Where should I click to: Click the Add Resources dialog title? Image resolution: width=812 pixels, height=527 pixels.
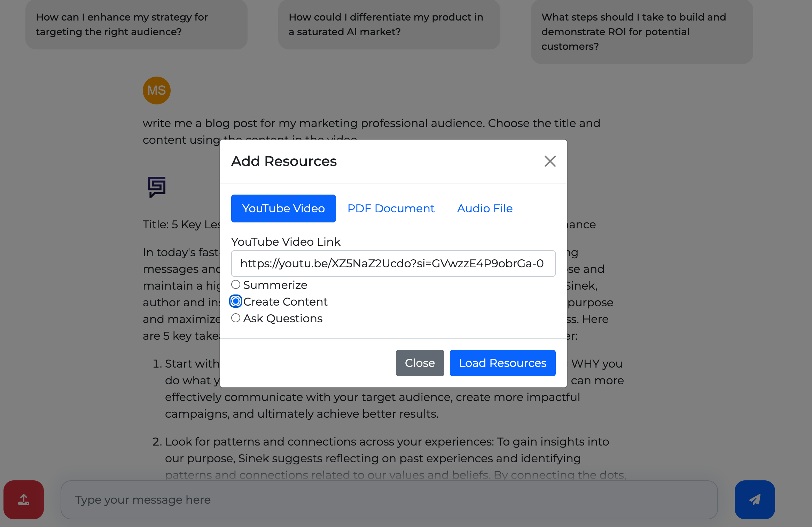tap(284, 161)
